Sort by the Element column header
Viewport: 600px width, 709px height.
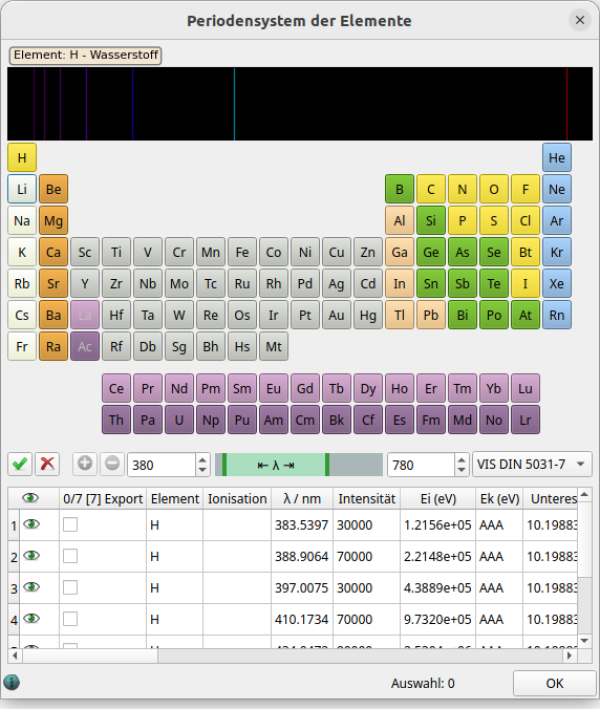(x=175, y=499)
